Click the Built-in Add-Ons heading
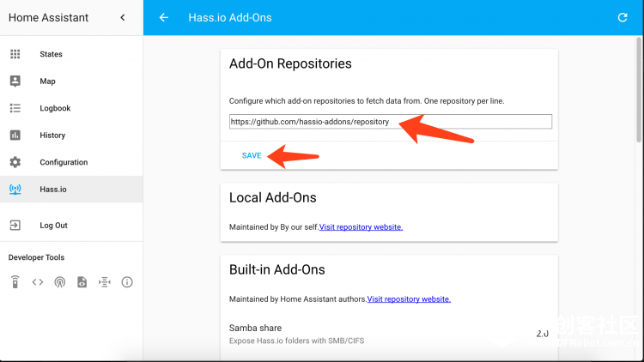 pyautogui.click(x=276, y=269)
